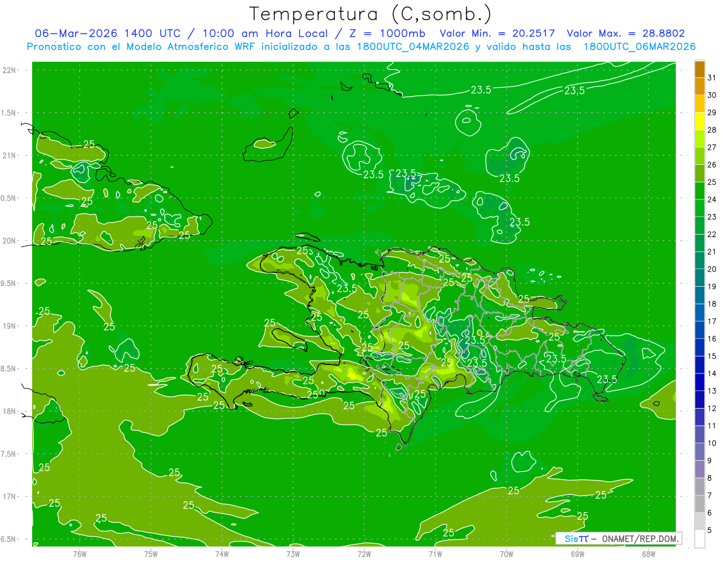728x562 pixels.
Task: Click the '14' color scale label
Action: click(712, 373)
